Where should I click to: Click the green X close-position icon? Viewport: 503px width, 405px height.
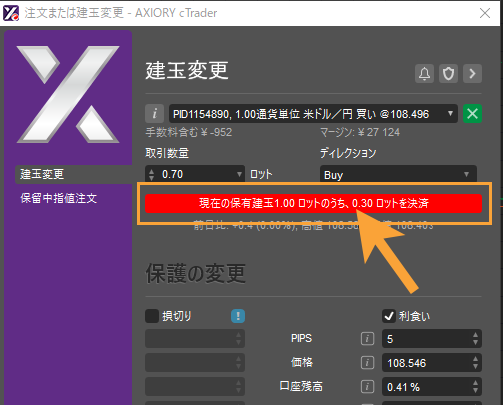[x=472, y=114]
